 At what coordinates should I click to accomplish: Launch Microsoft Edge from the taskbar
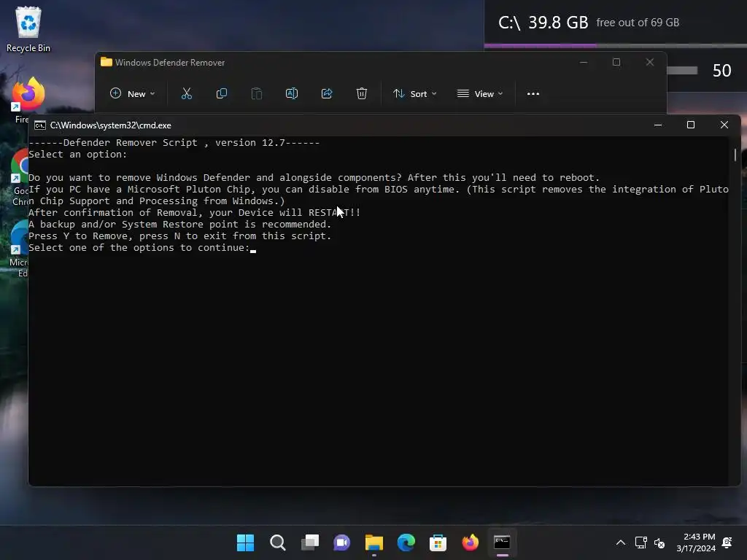tap(406, 542)
